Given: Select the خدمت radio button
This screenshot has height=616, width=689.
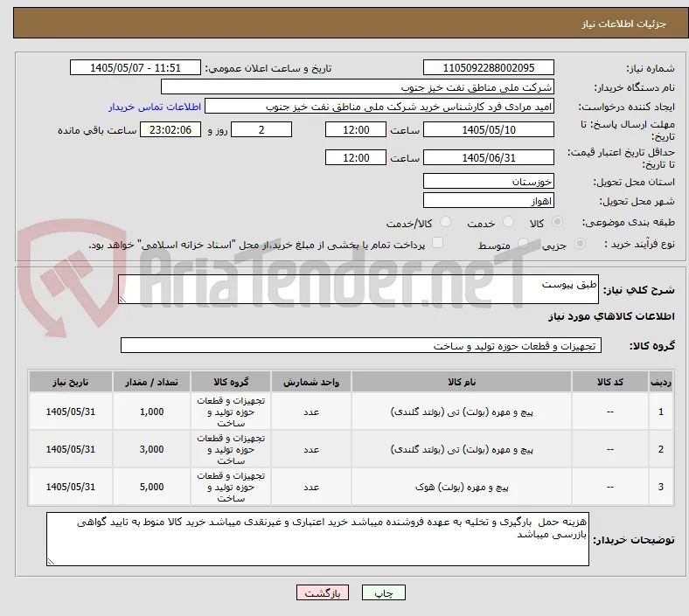Looking at the screenshot, I should click(x=508, y=222).
